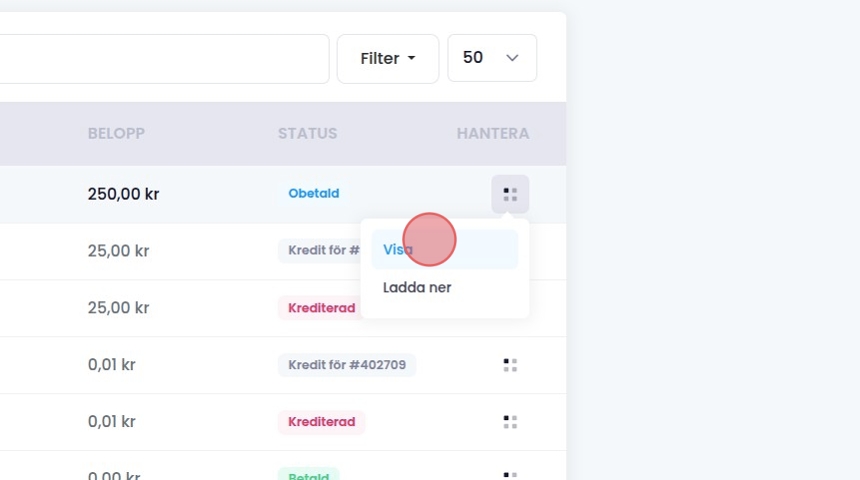Expand the 50 rows-per-page selector
The width and height of the screenshot is (860, 480).
(492, 59)
